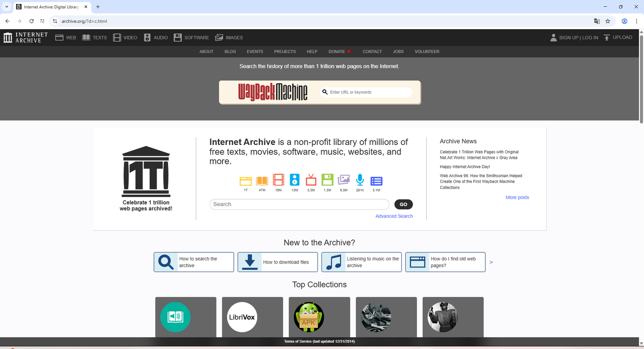Click the microphone icon labeled 281K
Screen dimensions: 644x349
pos(360,180)
